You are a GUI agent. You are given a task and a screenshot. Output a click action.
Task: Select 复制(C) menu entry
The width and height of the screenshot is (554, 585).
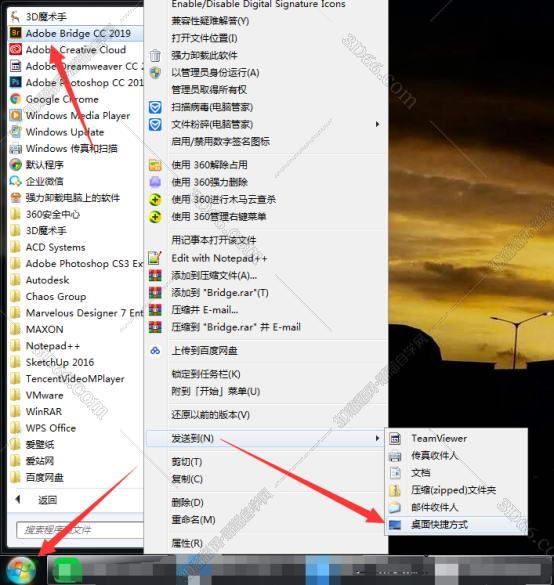click(x=187, y=479)
